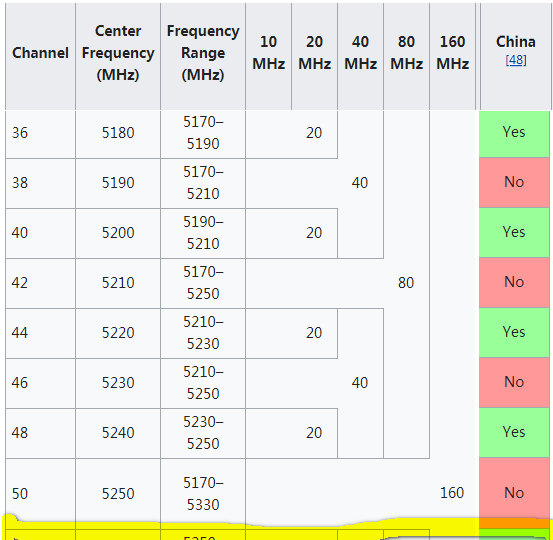Select channel number 42 cell
The width and height of the screenshot is (553, 540).
click(x=40, y=283)
